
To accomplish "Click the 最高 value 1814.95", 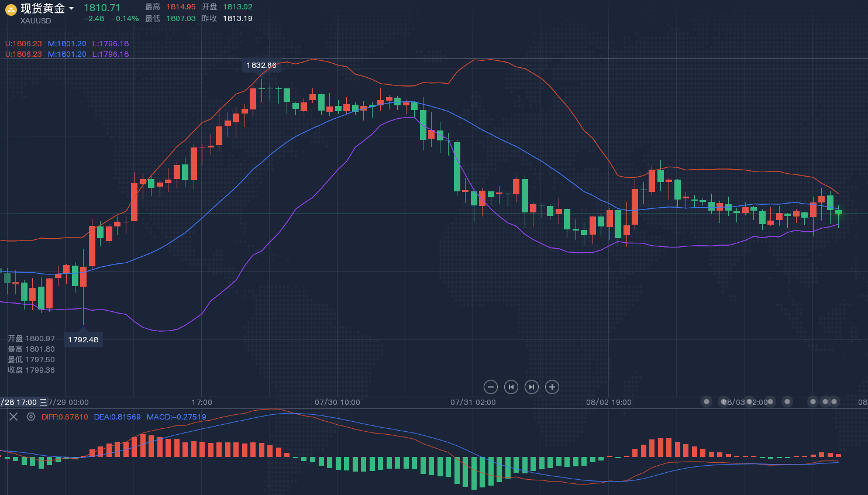I will coord(181,7).
